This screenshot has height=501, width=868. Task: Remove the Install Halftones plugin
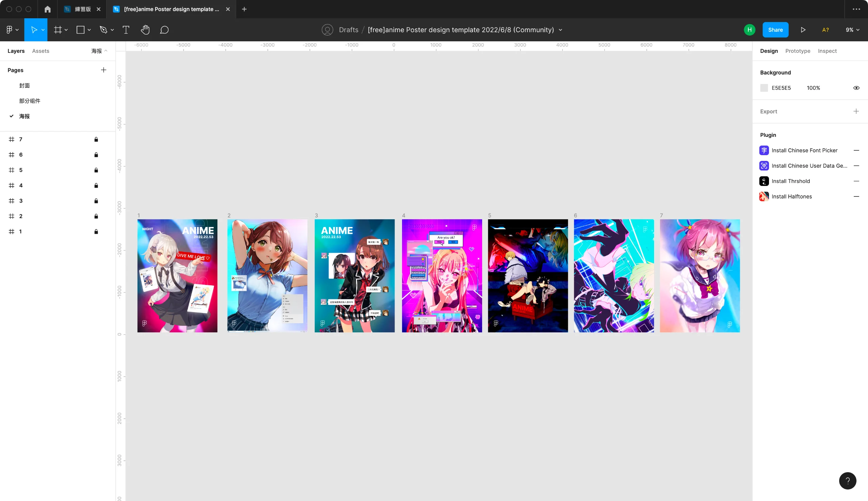click(856, 196)
